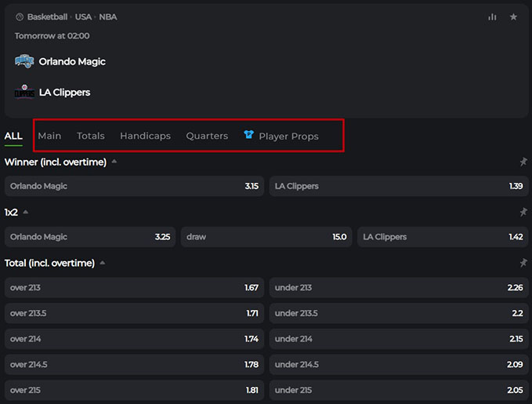Select the Quarters tab
This screenshot has height=404, width=532.
pyautogui.click(x=207, y=136)
